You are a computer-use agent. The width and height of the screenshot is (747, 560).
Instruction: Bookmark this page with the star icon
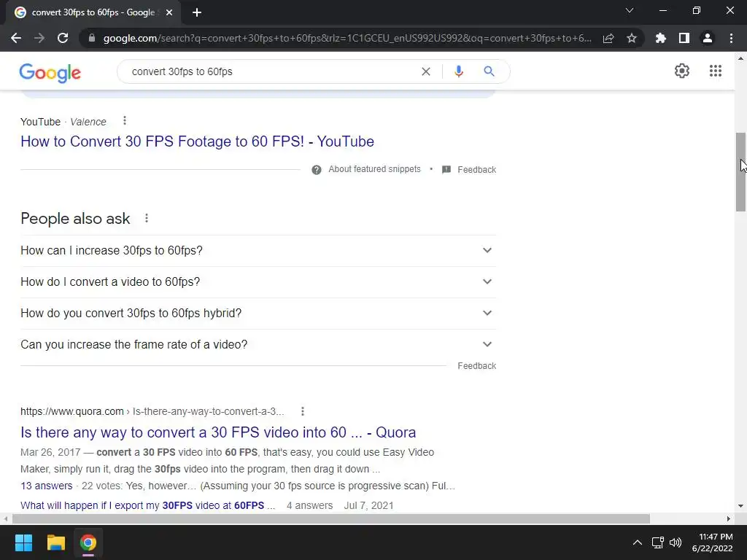[632, 38]
